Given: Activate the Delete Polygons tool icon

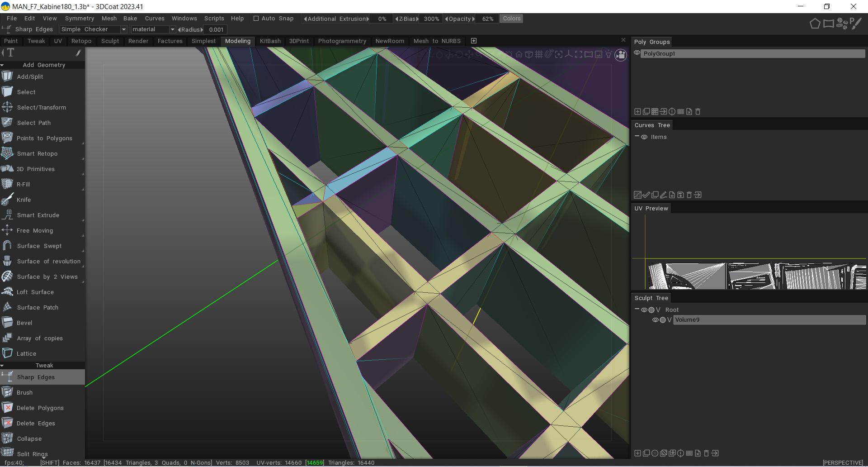Looking at the screenshot, I should click(7, 408).
